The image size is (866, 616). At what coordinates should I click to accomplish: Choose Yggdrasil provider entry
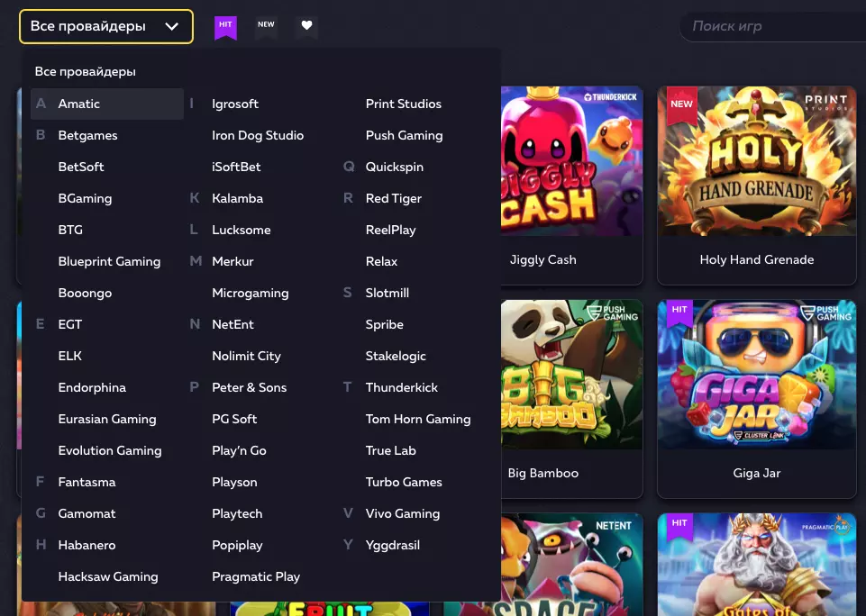[x=392, y=545]
